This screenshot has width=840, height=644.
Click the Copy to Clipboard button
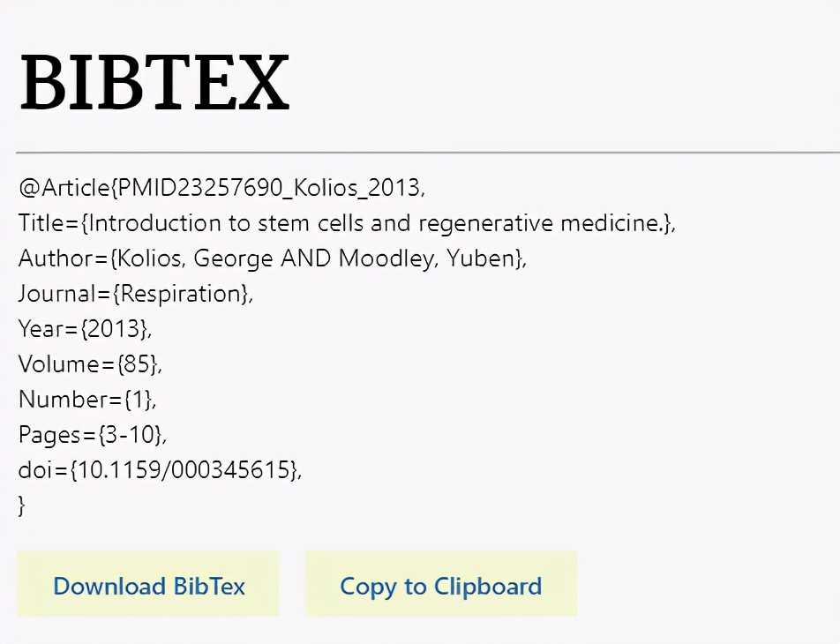tap(440, 585)
